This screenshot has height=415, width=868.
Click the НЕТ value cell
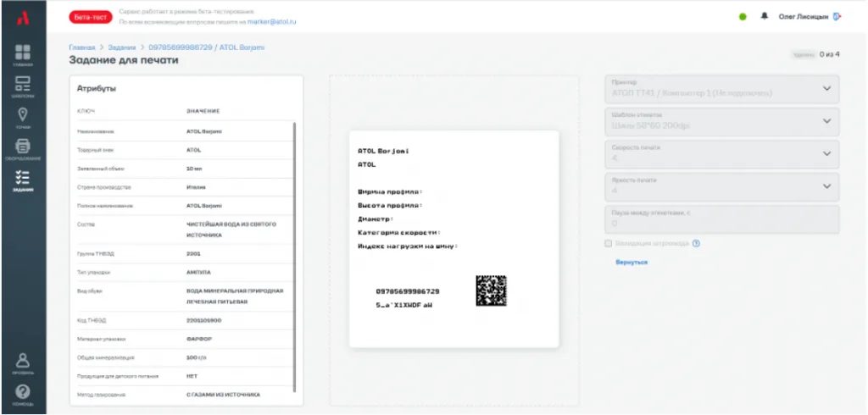pos(192,376)
